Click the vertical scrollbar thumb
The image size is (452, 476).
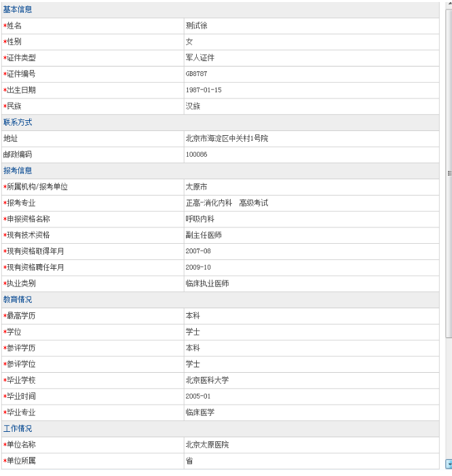point(449,173)
